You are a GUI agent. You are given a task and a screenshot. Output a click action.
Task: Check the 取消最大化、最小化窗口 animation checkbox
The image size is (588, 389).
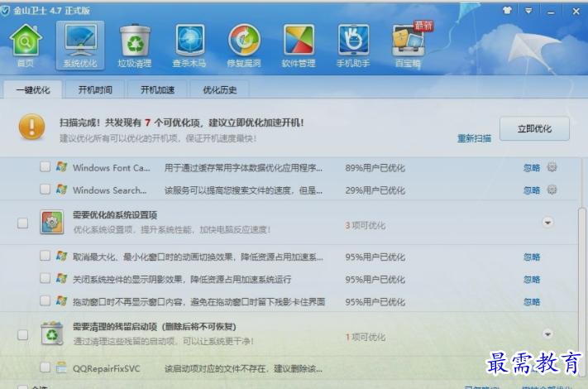click(45, 256)
